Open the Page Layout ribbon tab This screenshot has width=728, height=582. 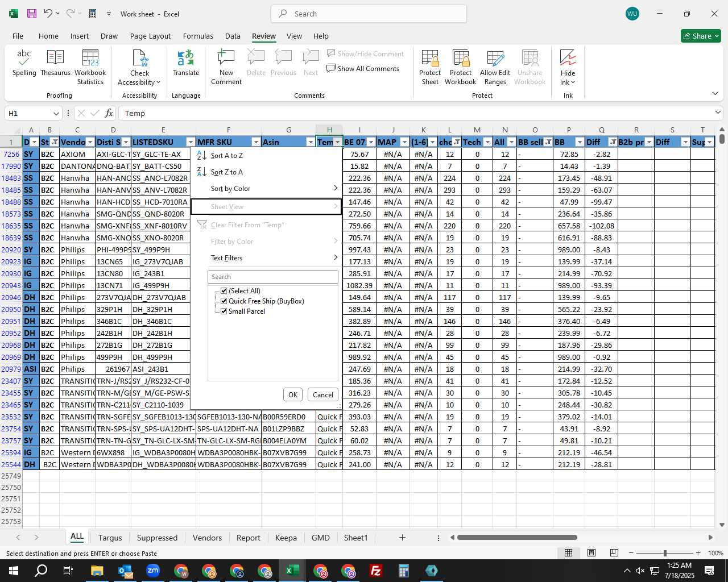[150, 36]
